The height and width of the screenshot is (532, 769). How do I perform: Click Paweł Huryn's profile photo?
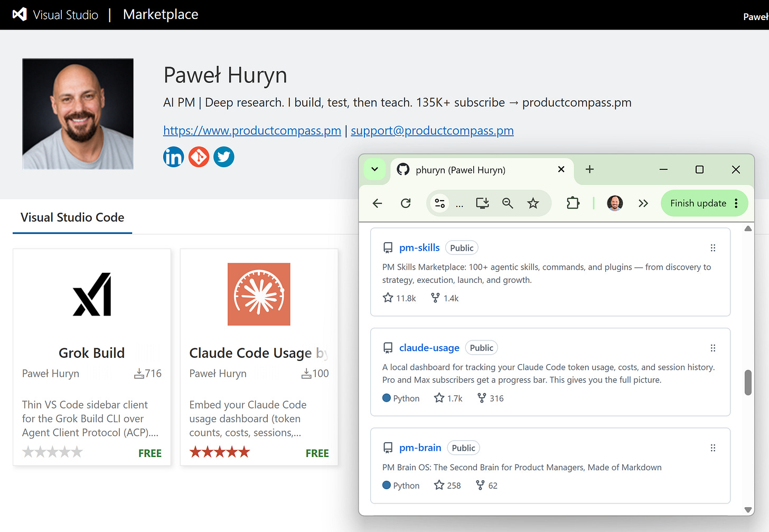[78, 113]
